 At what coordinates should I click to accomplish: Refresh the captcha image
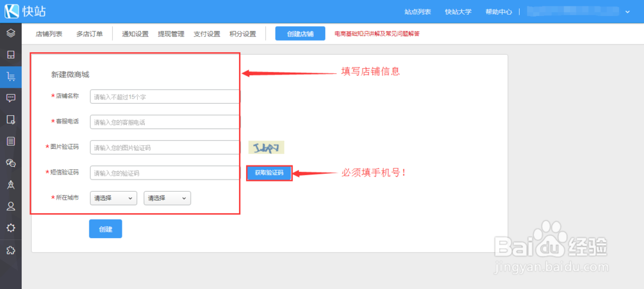[266, 147]
